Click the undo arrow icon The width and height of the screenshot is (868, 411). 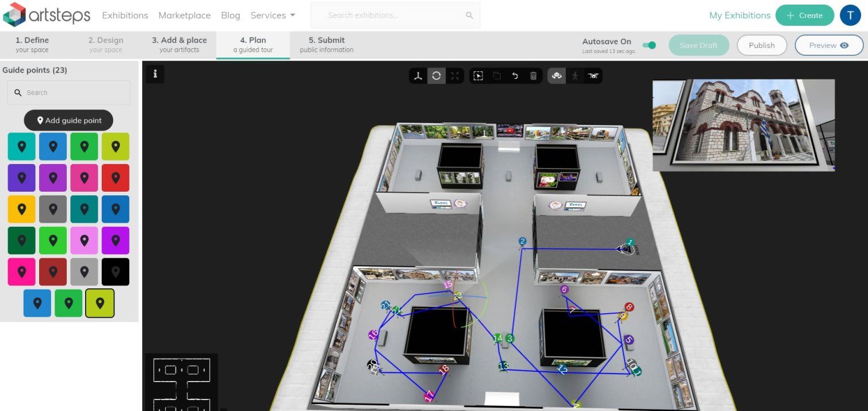click(515, 76)
